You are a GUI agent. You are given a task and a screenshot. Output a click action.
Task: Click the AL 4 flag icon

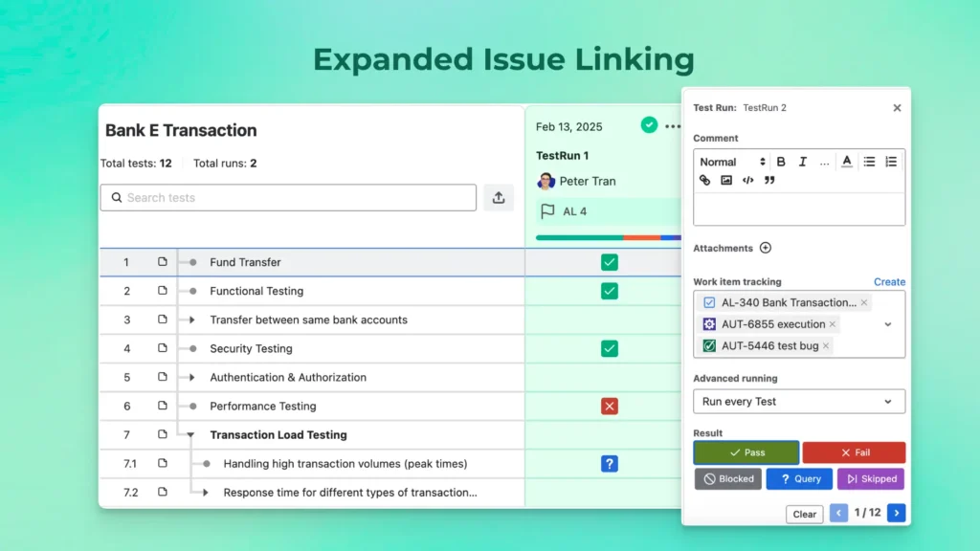(548, 211)
